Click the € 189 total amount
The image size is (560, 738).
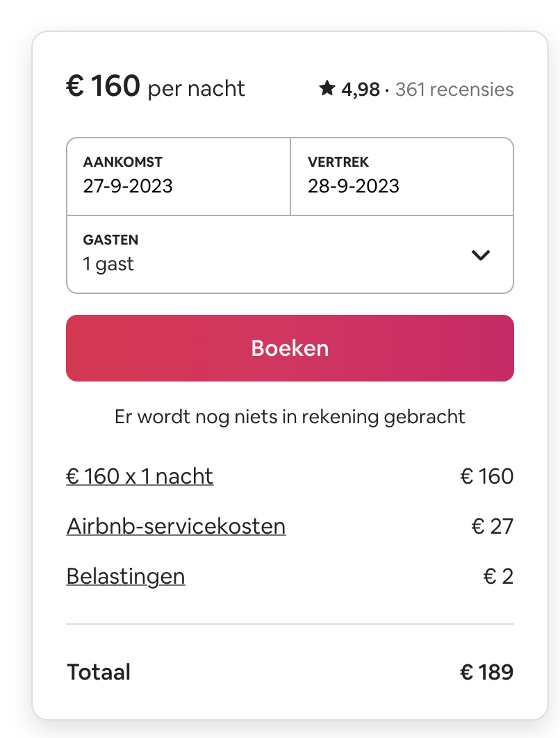click(486, 672)
